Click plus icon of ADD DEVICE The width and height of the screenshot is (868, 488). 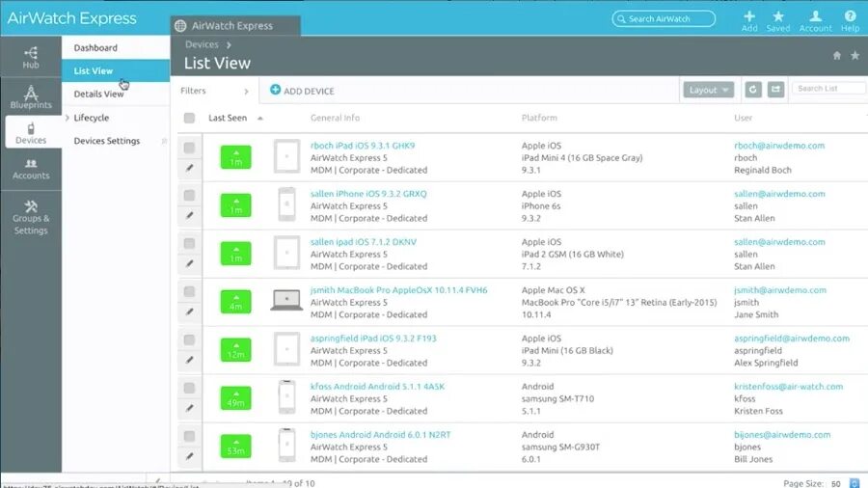point(275,90)
